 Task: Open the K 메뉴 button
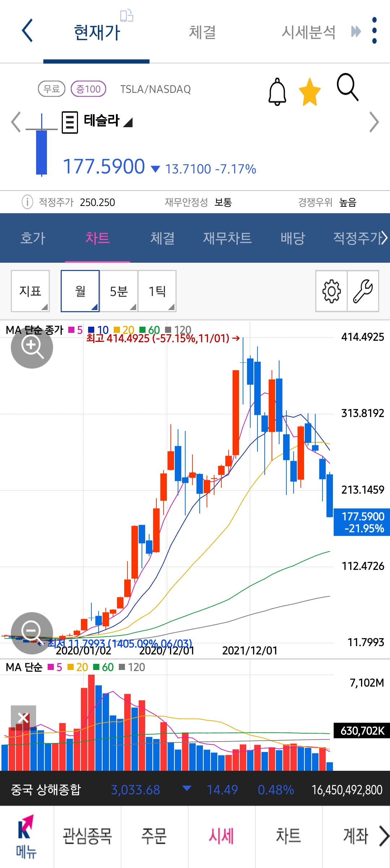[26, 837]
